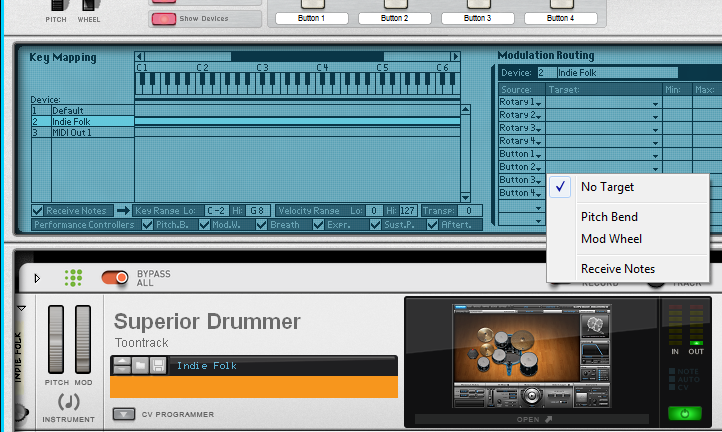Open Button 1 target dropdown arrow

[655, 156]
